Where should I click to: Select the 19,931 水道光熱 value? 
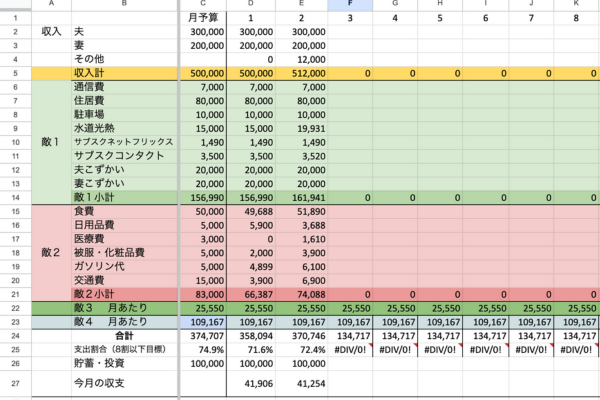tap(302, 128)
